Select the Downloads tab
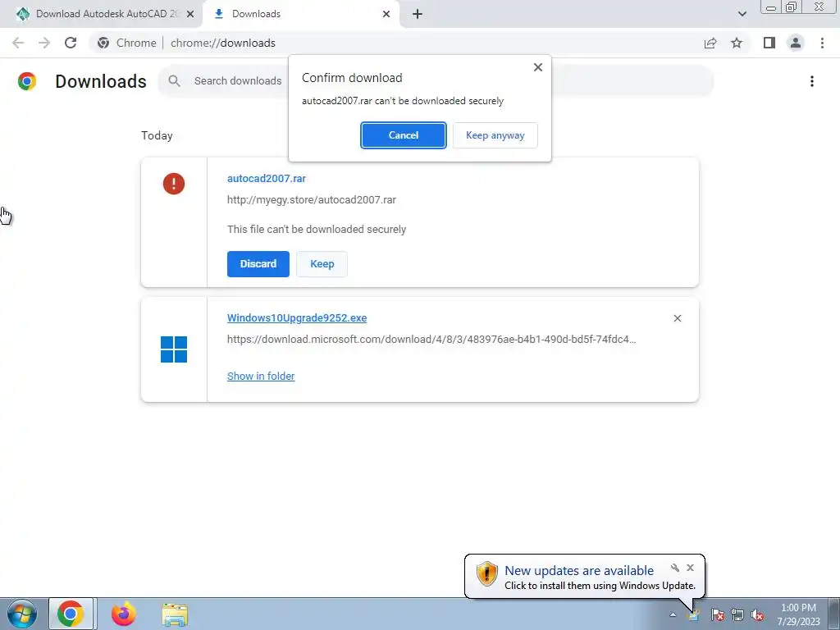 pos(300,14)
